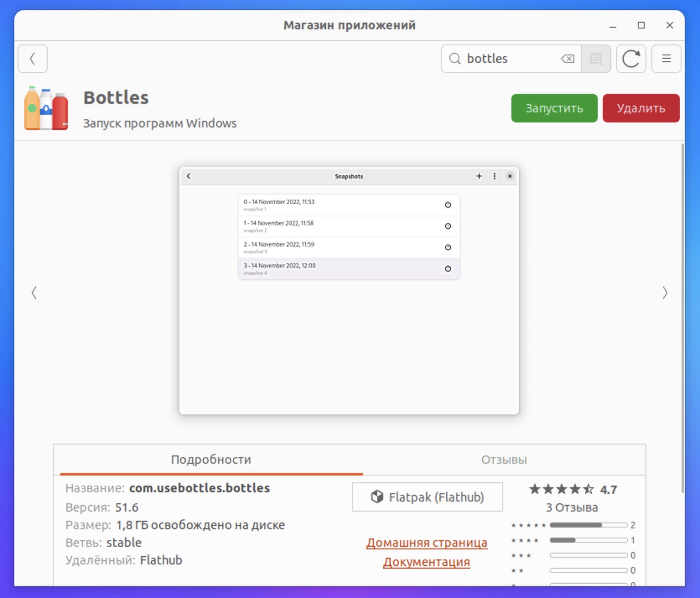The width and height of the screenshot is (700, 598).
Task: Go back with the toolbar back arrow
Action: [x=33, y=59]
